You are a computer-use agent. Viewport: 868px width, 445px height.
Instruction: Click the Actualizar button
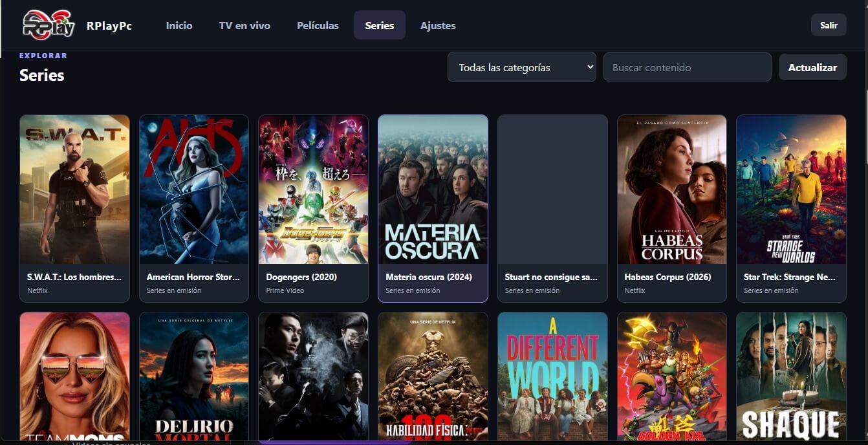(812, 67)
